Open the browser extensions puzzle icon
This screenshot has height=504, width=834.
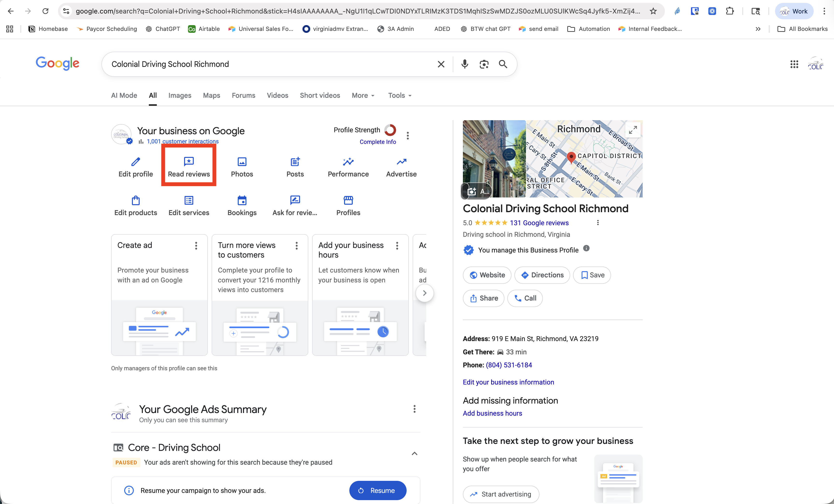pos(730,11)
